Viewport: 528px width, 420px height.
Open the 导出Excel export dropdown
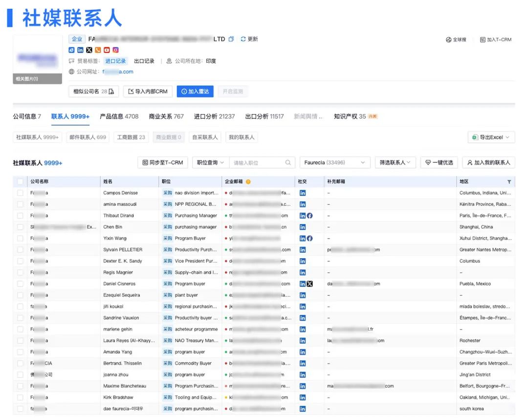tap(491, 137)
